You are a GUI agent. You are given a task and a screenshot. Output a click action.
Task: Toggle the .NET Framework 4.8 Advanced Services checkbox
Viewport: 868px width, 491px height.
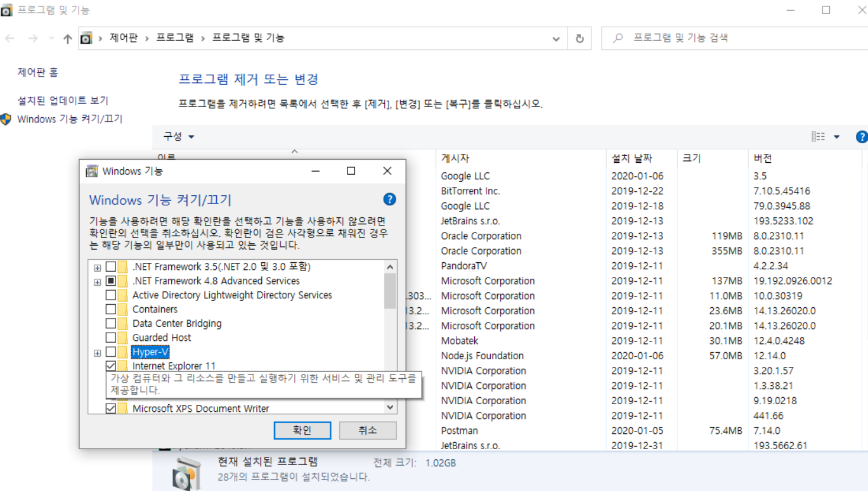[111, 281]
